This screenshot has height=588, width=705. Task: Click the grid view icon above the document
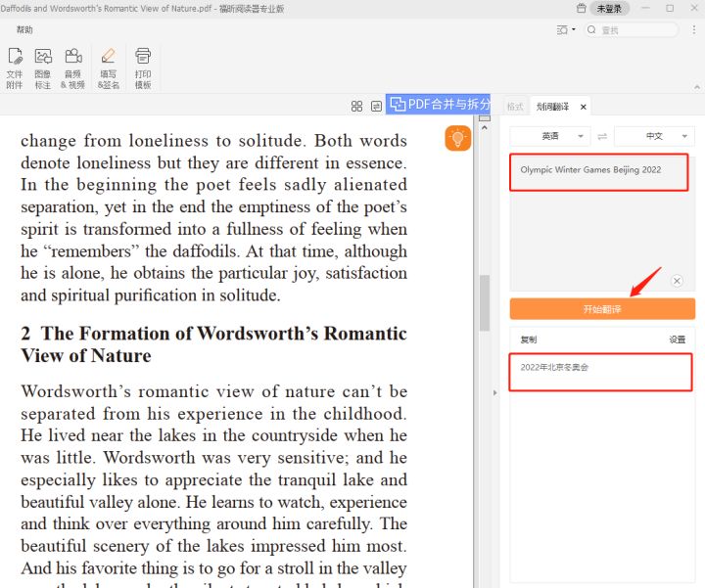point(356,106)
